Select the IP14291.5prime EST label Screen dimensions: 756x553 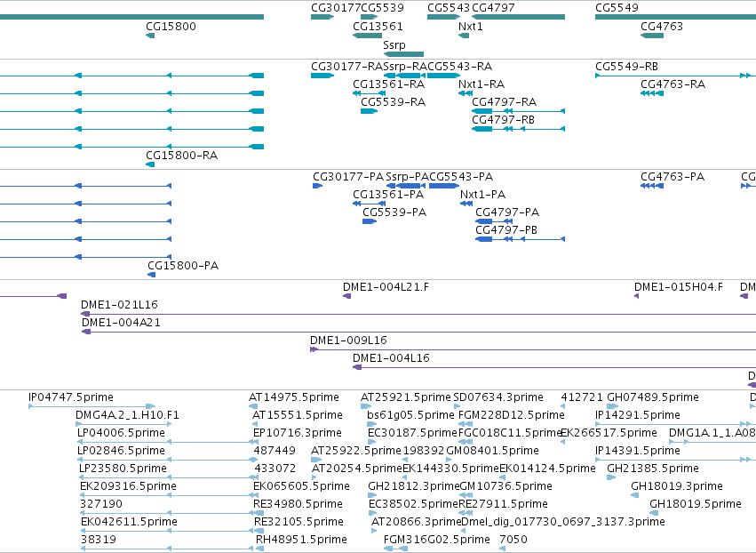[638, 415]
